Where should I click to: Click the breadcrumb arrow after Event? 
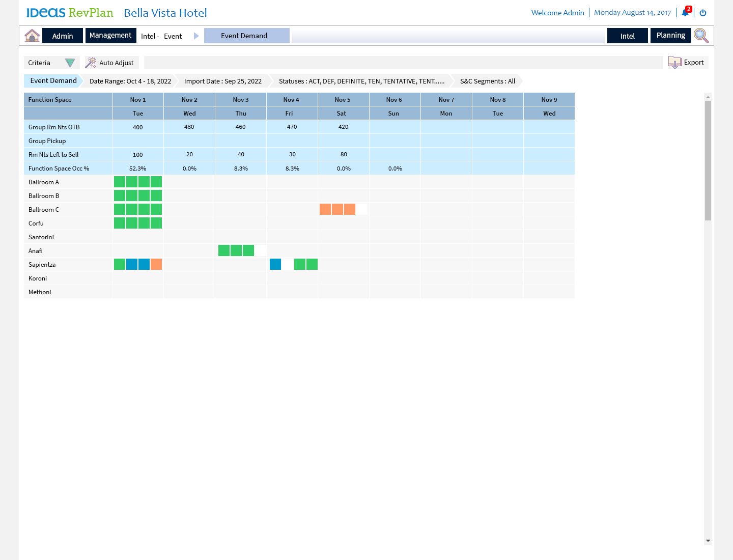tap(196, 36)
